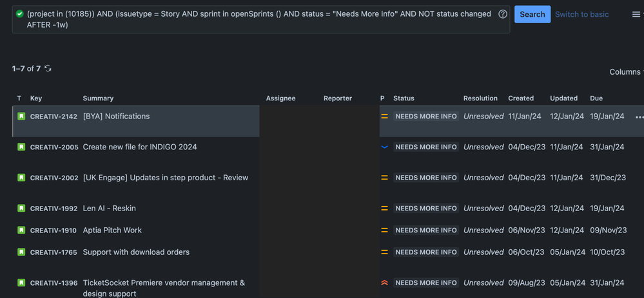Image resolution: width=644 pixels, height=298 pixels.
Task: Open issue key CREATIV-2002
Action: pos(54,178)
